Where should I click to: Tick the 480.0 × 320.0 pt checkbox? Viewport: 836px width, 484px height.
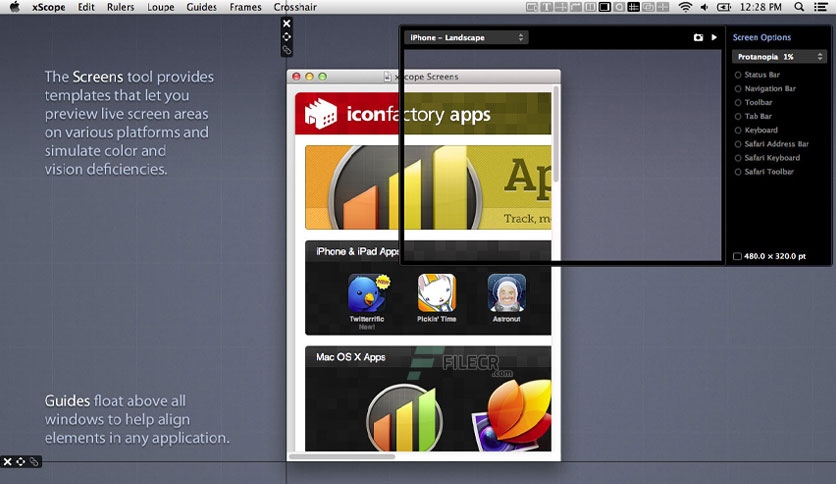(x=737, y=256)
